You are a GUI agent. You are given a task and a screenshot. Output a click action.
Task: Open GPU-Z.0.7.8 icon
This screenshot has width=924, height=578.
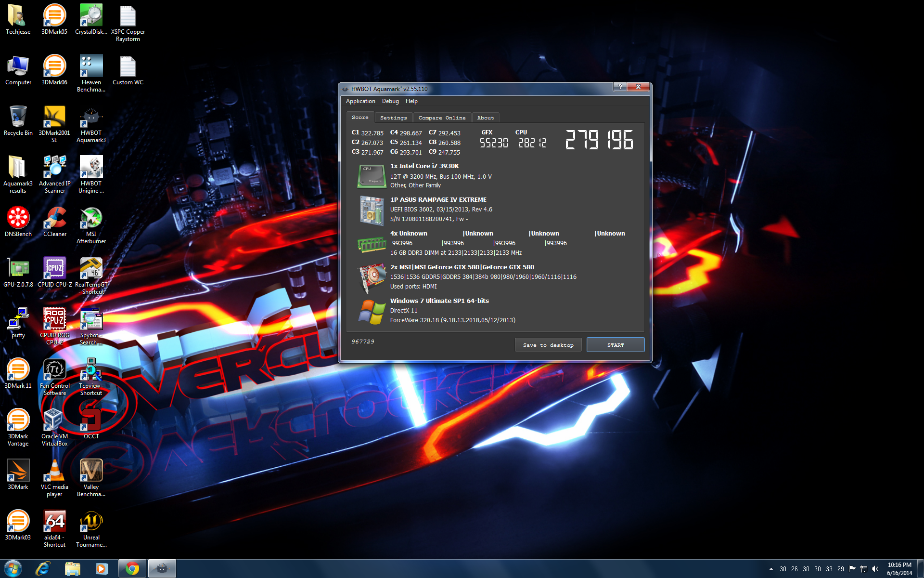coord(18,272)
